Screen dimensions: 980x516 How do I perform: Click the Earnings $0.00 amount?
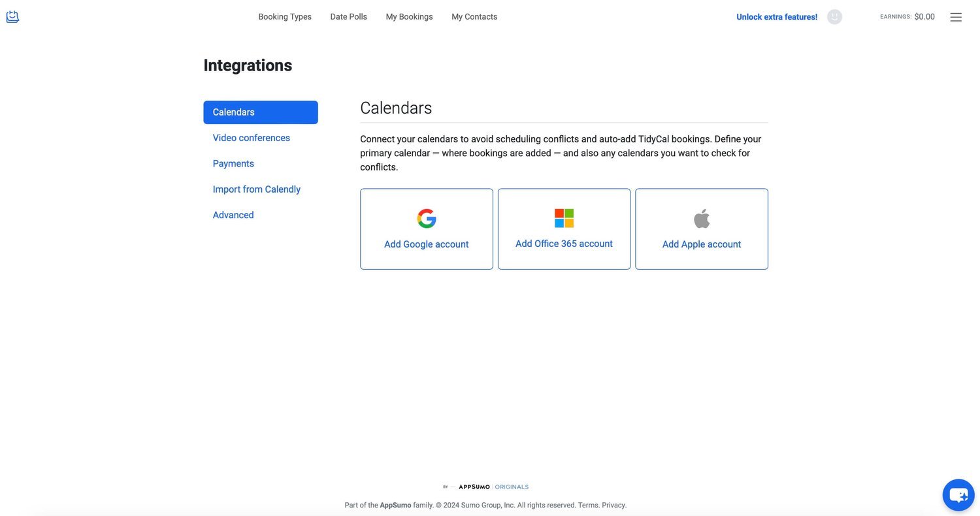click(x=924, y=17)
